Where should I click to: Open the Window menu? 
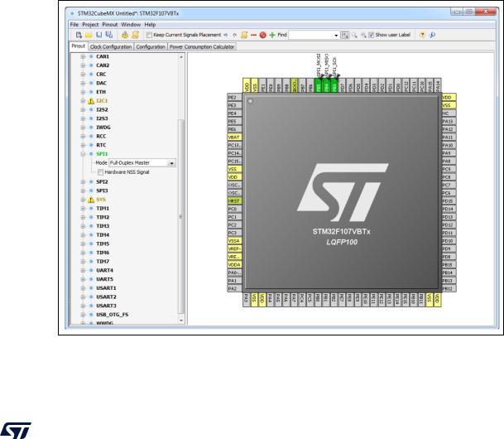click(131, 25)
